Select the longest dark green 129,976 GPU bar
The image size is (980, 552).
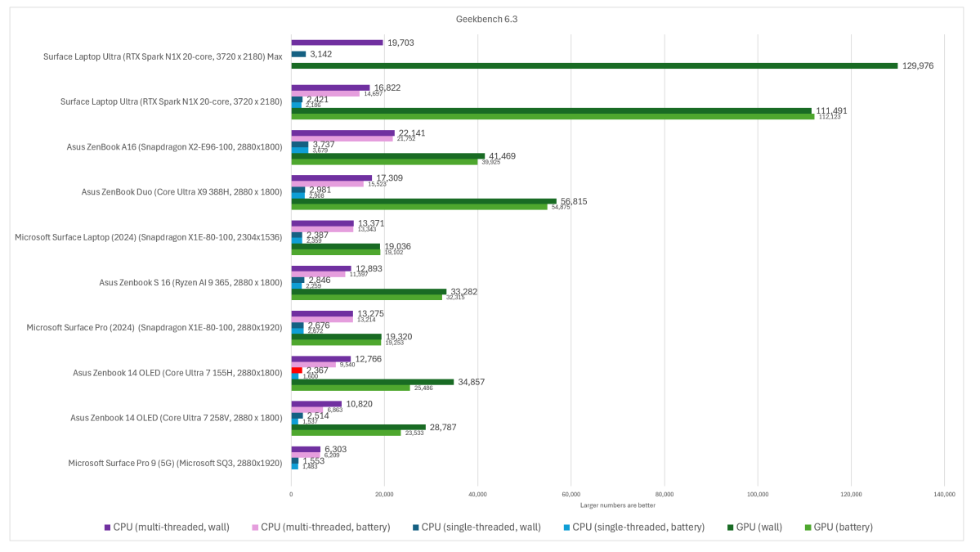[x=594, y=65]
